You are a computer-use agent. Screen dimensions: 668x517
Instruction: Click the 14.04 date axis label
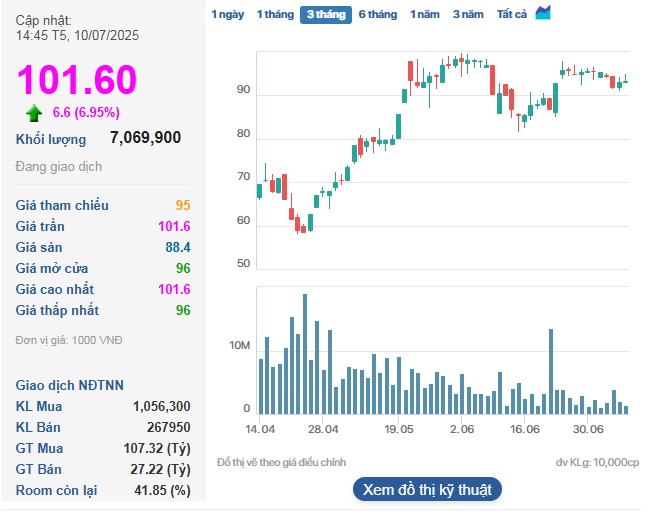pos(260,429)
